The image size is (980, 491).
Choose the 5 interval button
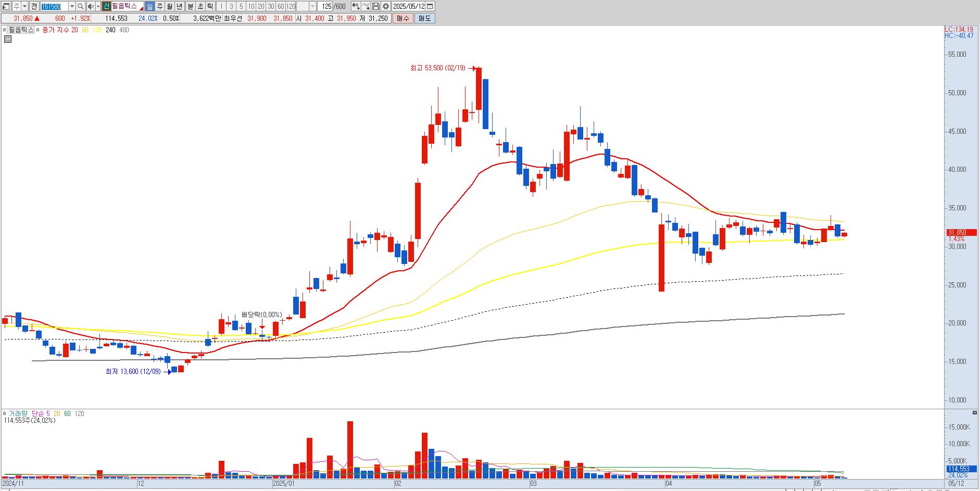(241, 6)
